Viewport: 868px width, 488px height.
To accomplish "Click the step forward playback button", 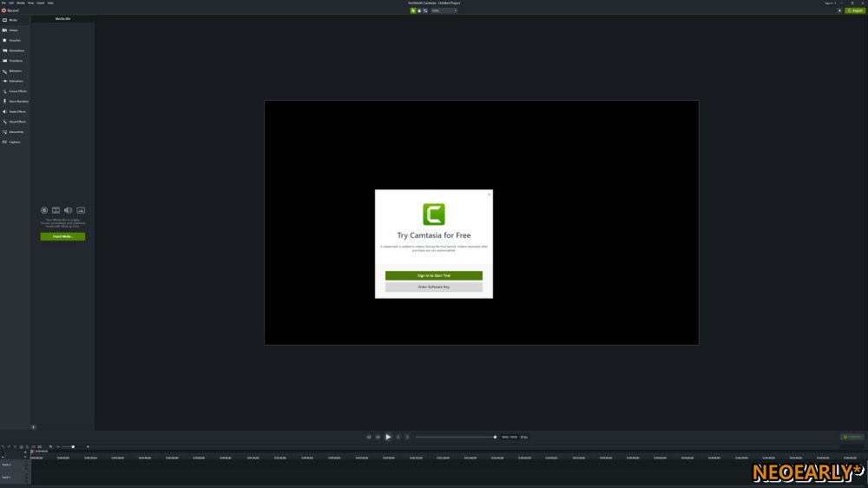I will click(x=378, y=437).
